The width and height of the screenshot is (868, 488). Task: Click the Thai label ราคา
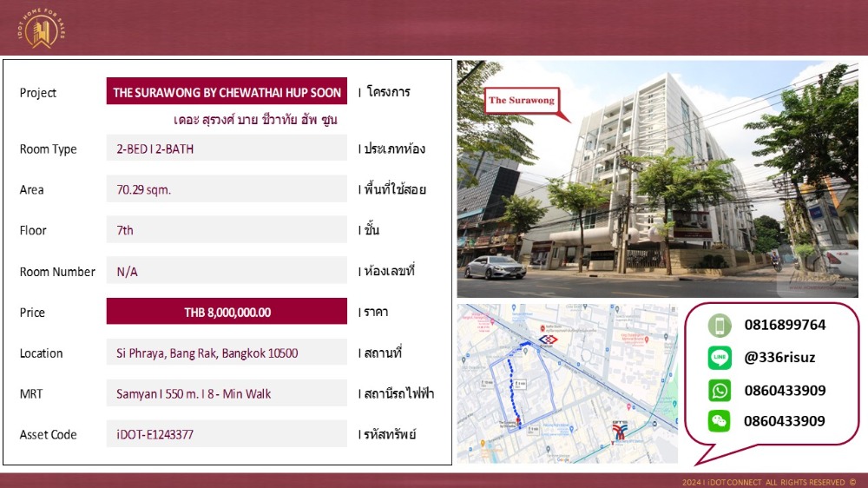coord(376,312)
